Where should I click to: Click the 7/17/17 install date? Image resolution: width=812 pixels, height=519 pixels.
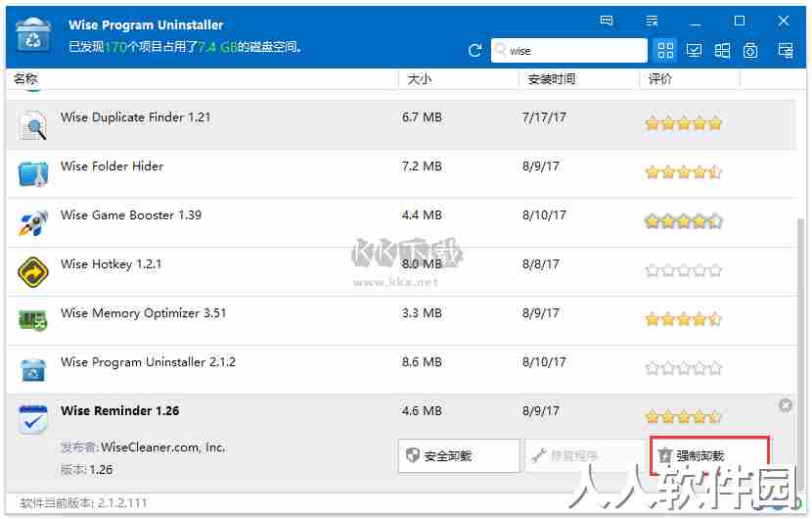[x=544, y=118]
